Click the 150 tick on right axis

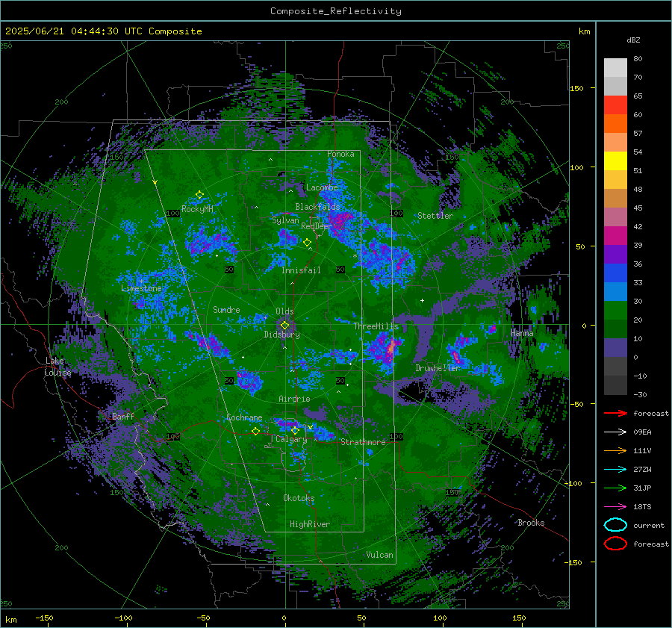(577, 88)
